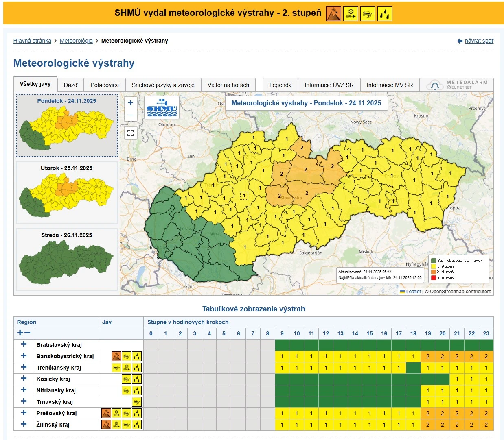Go to Meteorológia breadcrumb link

pos(76,41)
